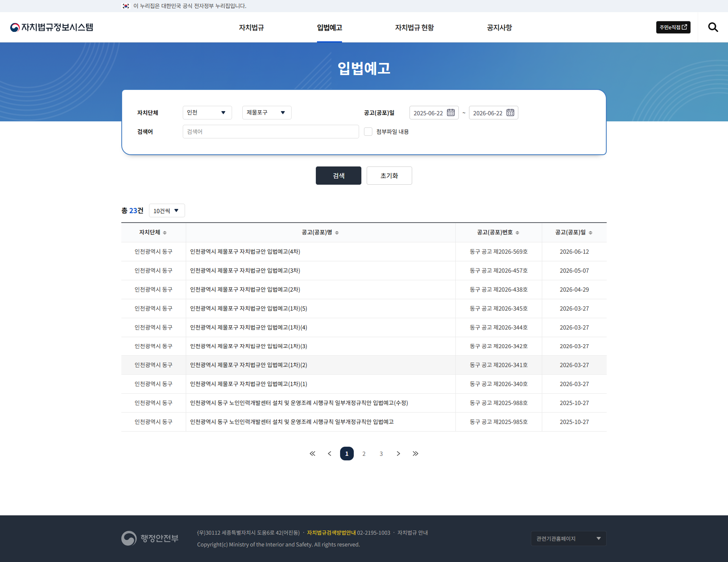Open 자치법규 menu
Screen dimensions: 728x562
(x=251, y=27)
